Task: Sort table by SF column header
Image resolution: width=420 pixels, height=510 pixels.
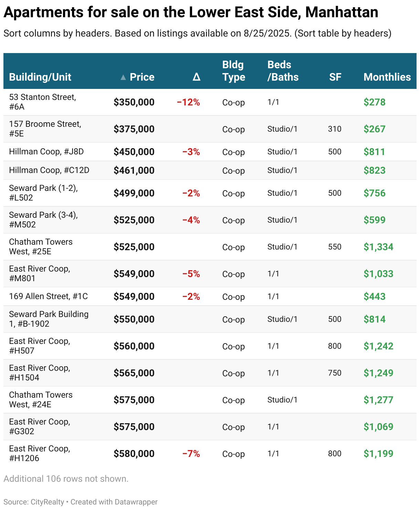Action: point(335,77)
